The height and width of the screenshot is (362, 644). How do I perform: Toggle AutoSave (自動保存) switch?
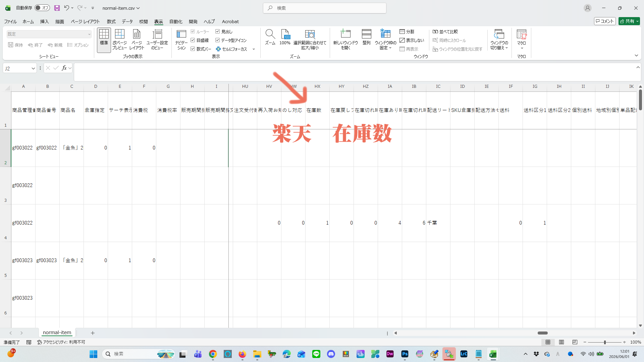point(42,8)
